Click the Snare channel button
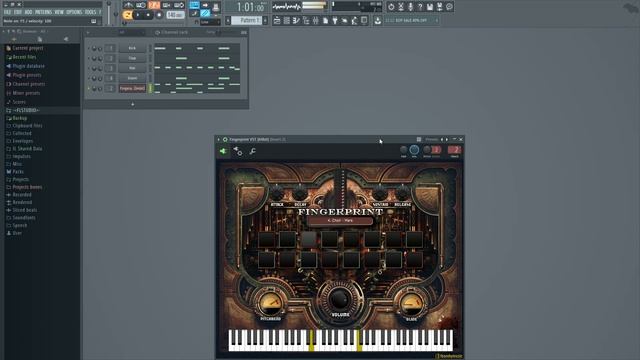 [x=132, y=78]
